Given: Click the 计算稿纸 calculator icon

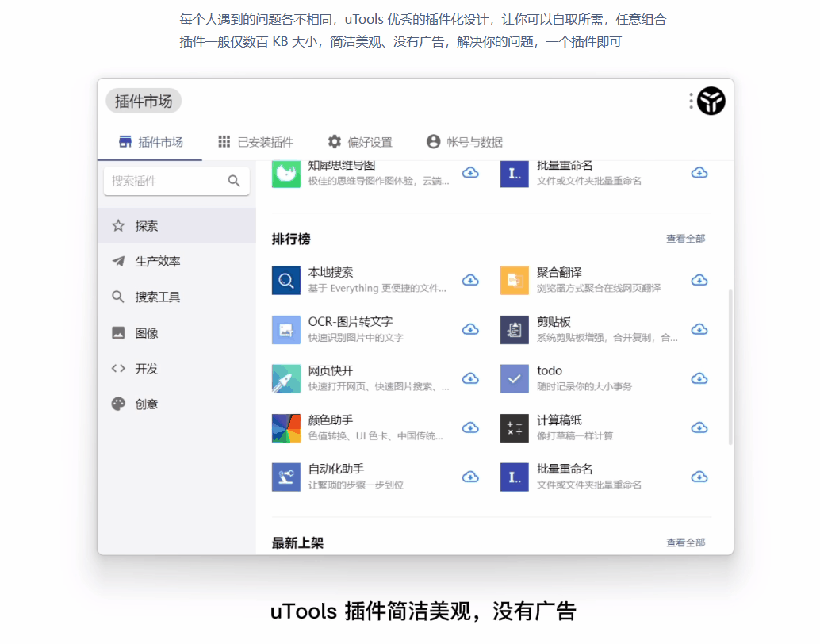Looking at the screenshot, I should 514,428.
